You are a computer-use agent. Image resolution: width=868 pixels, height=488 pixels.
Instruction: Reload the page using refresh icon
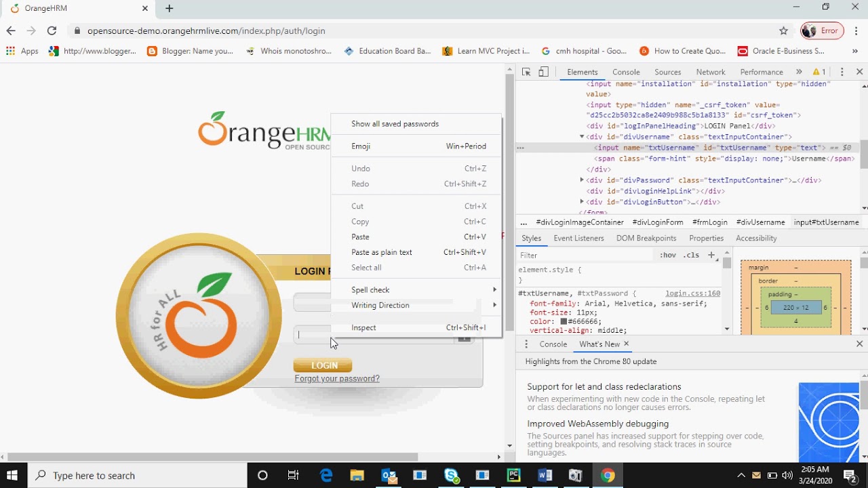52,30
